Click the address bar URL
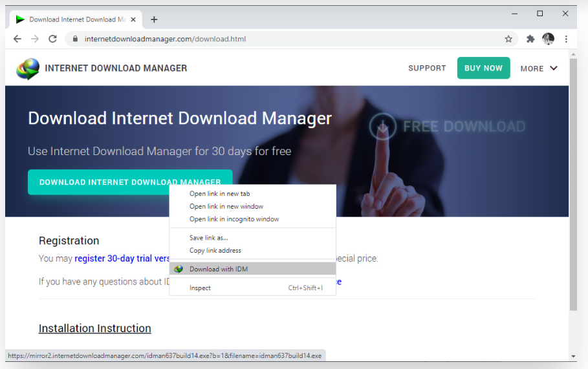The width and height of the screenshot is (588, 369). pos(165,39)
